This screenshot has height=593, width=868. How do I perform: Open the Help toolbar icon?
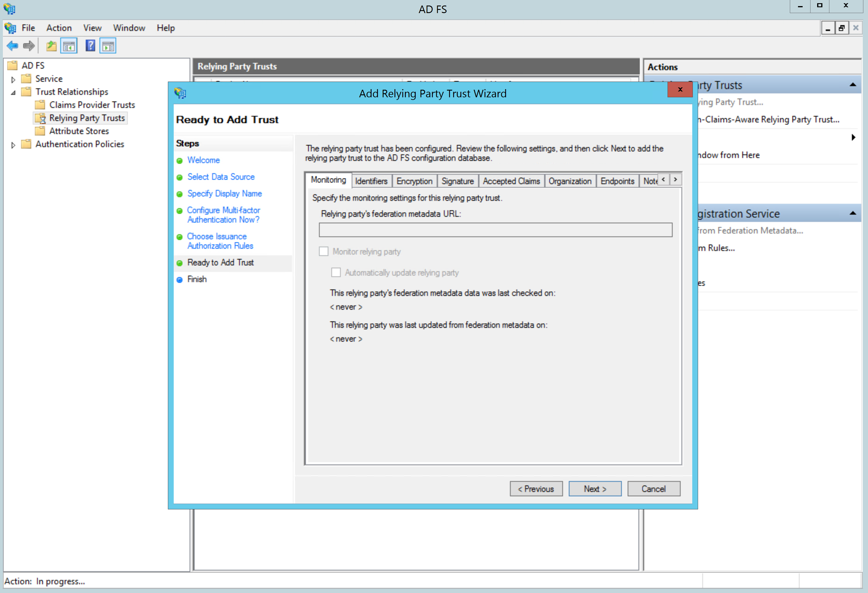coord(90,46)
